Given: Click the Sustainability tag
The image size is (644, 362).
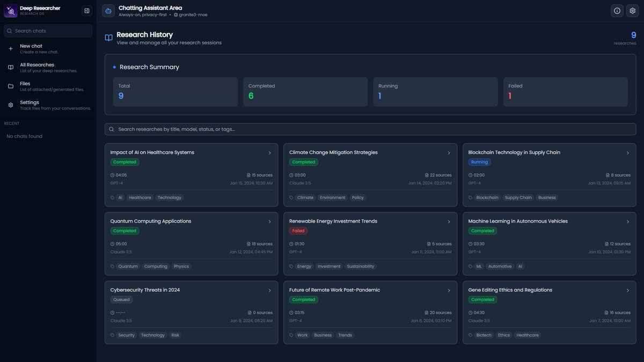Looking at the screenshot, I should click(361, 267).
